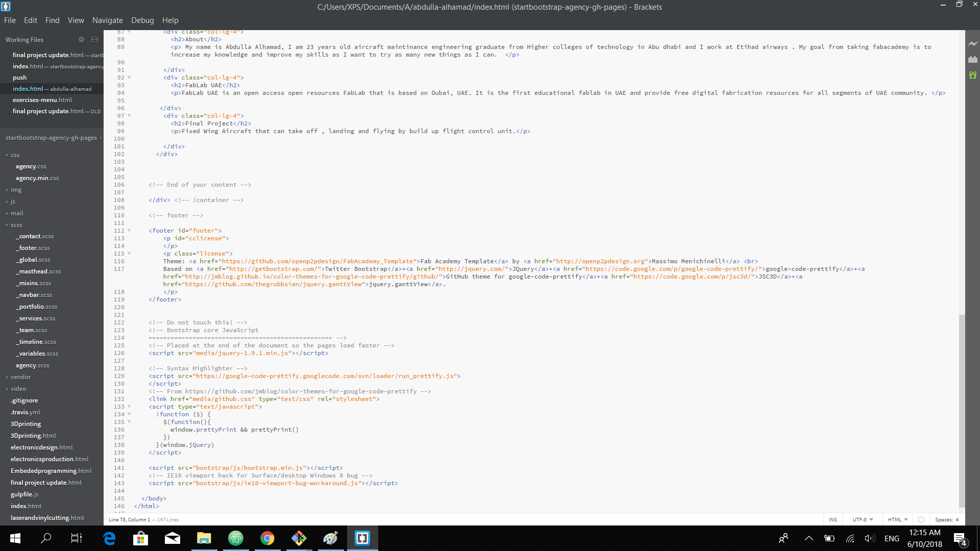
Task: Open agency.min.css in file tree
Action: 37,178
